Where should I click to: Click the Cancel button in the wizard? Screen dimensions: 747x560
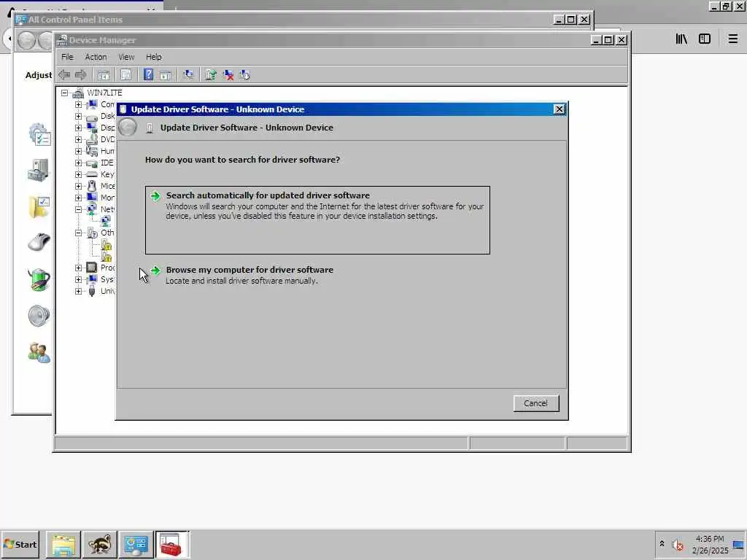pos(536,403)
